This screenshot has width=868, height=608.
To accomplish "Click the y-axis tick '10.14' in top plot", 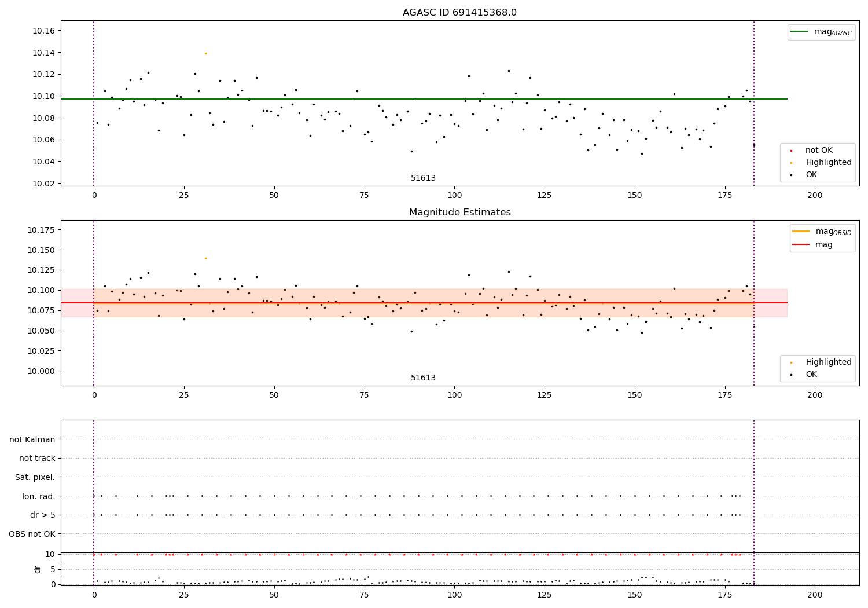I will point(43,53).
